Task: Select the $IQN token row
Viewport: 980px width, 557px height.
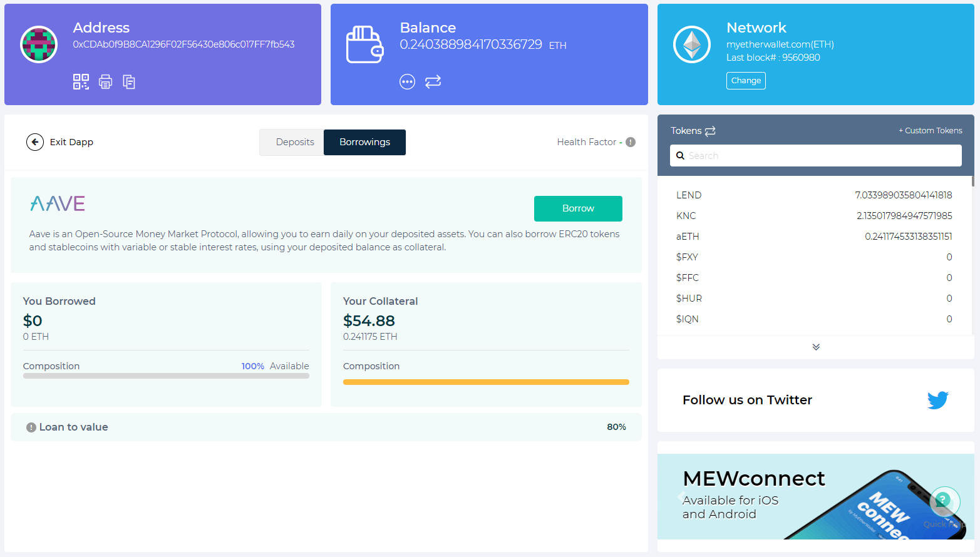Action: tap(814, 319)
